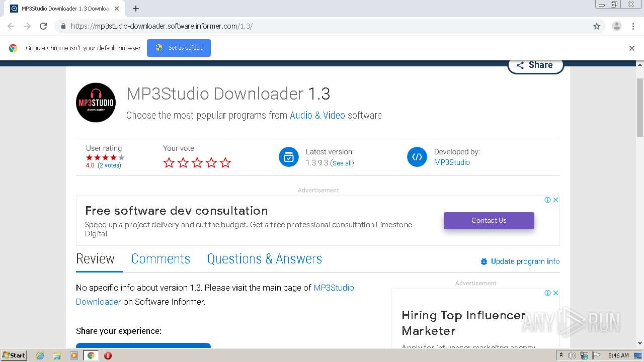Screen dimensions: 644x362
Task: Click the Update program info gear icon
Action: point(484,261)
